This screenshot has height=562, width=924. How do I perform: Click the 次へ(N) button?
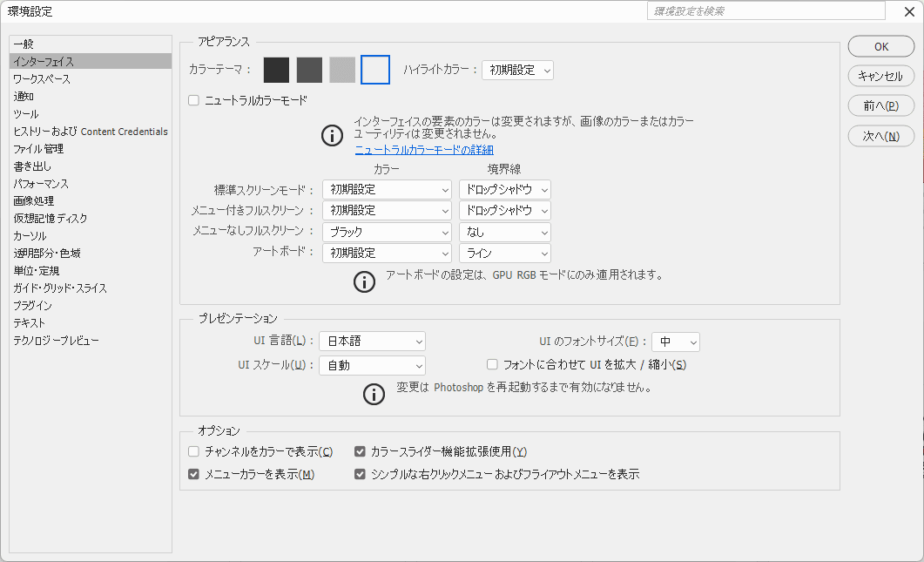coord(880,136)
